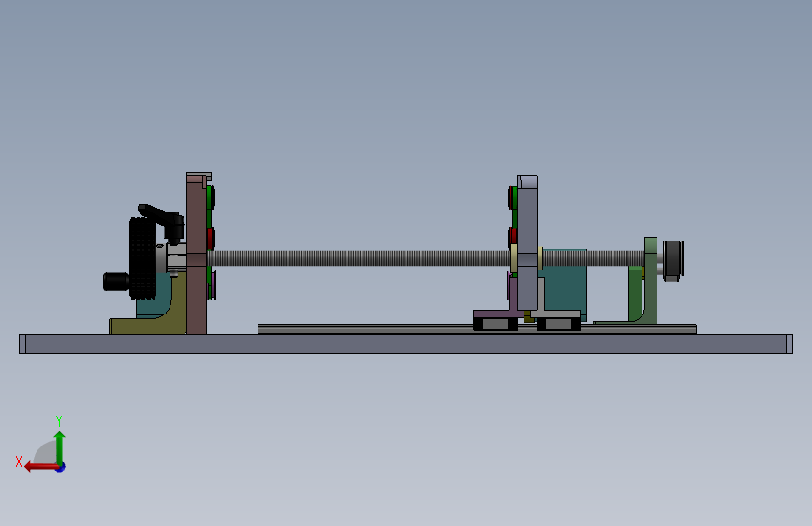Select the purple pad on the brown plate
Image resolution: width=812 pixels, height=526 pixels.
(213, 285)
